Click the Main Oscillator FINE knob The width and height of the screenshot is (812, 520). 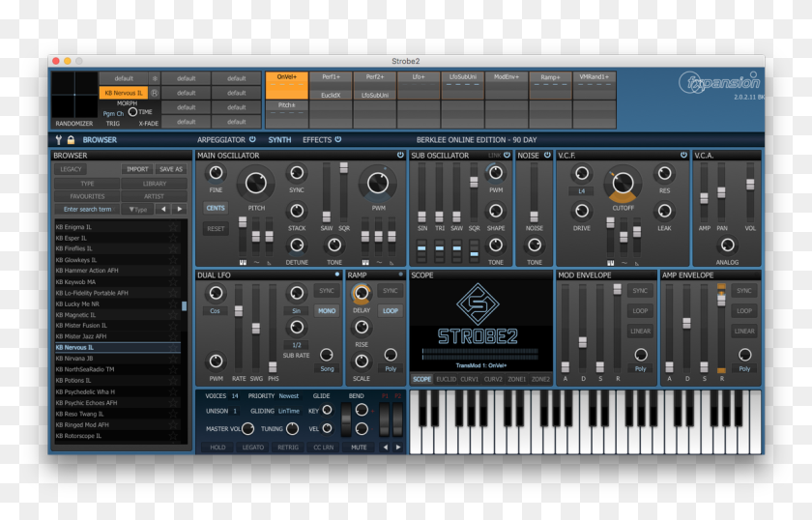216,174
